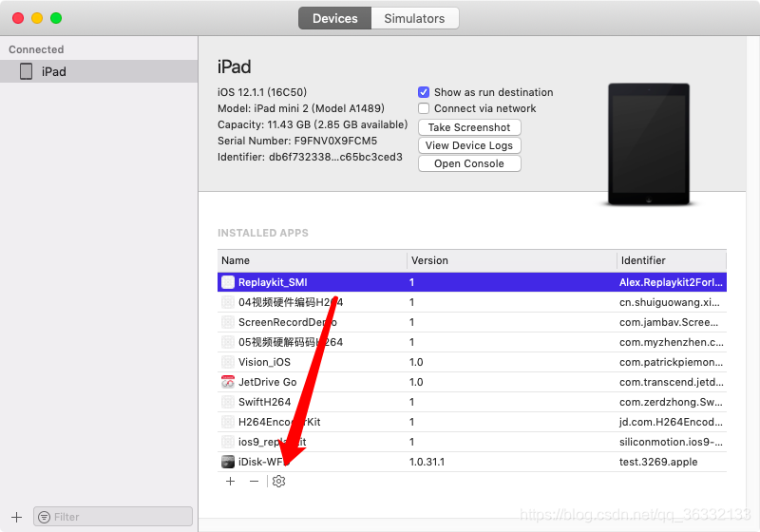Click the Replaykit_SMI app icon

pos(228,282)
